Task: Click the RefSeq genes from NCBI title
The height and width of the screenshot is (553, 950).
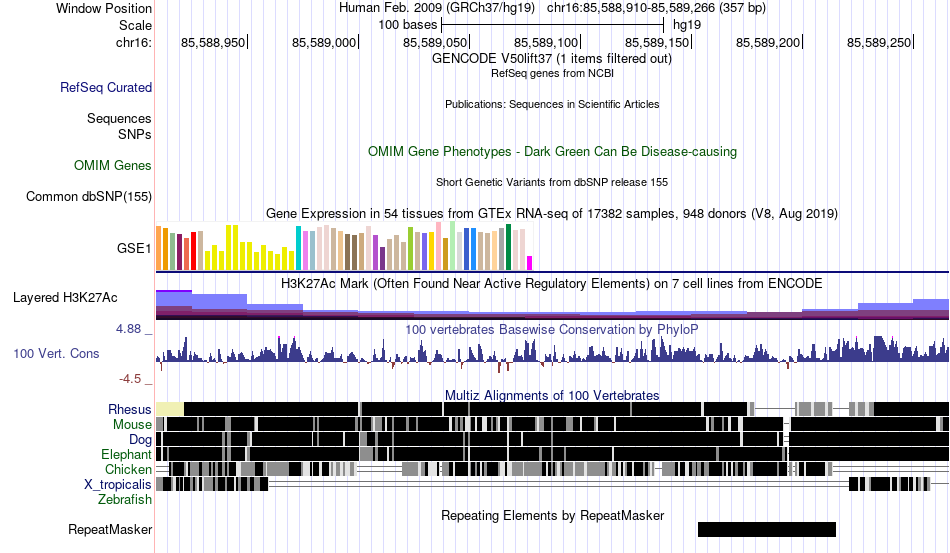Action: 552,73
